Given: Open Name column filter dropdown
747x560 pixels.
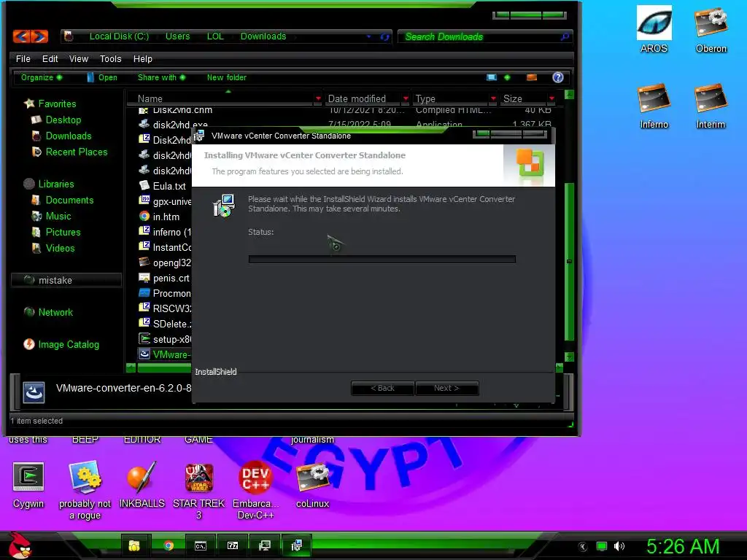Looking at the screenshot, I should pos(318,98).
